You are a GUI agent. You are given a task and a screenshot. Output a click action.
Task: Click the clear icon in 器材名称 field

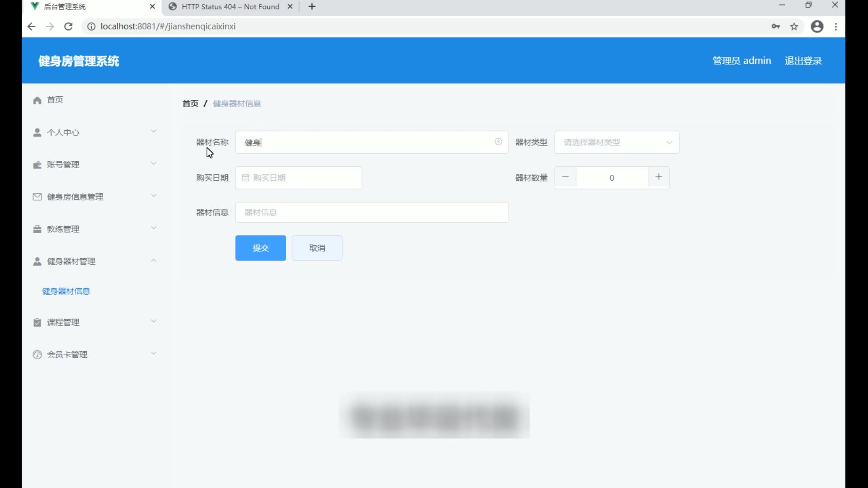498,142
